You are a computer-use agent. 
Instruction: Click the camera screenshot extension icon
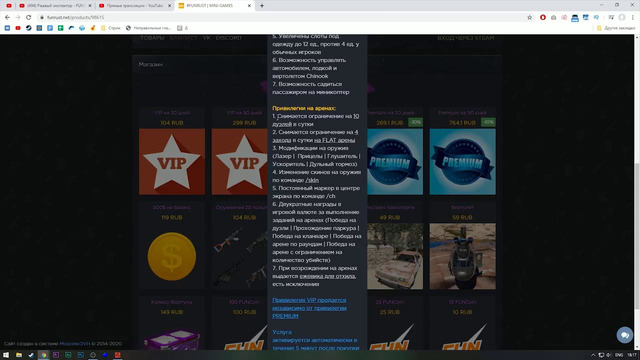(x=553, y=17)
